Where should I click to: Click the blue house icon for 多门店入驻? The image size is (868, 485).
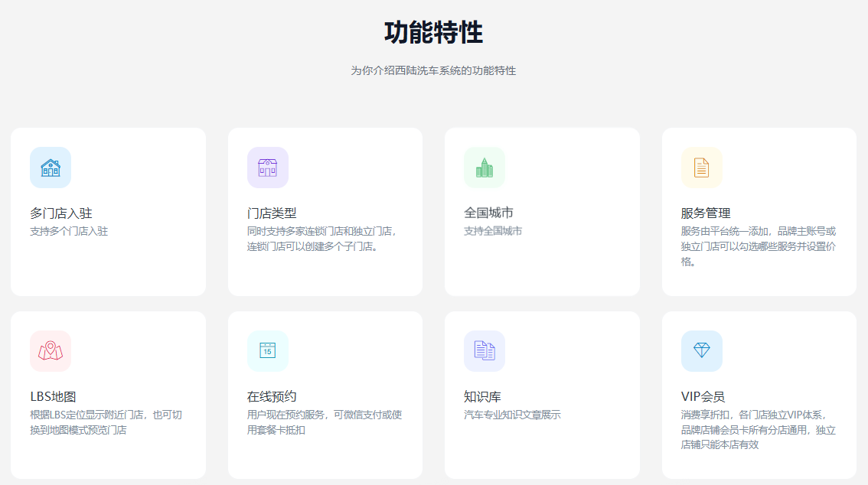pos(51,168)
